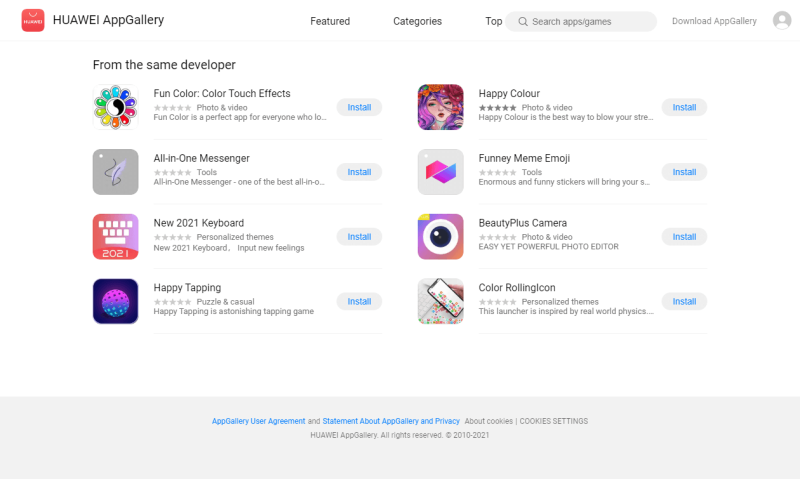This screenshot has height=479, width=800.
Task: Click the New 2021 Keyboard icon
Action: [x=115, y=237]
